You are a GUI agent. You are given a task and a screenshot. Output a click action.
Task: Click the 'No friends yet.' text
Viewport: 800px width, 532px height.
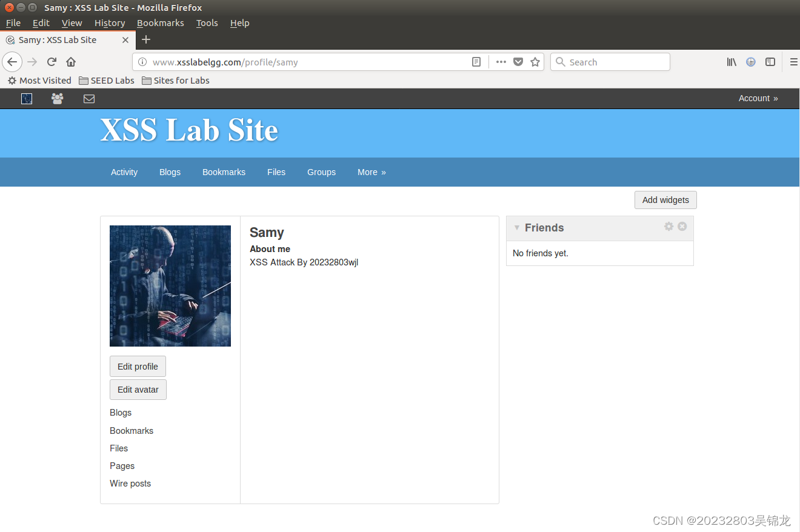tap(541, 253)
